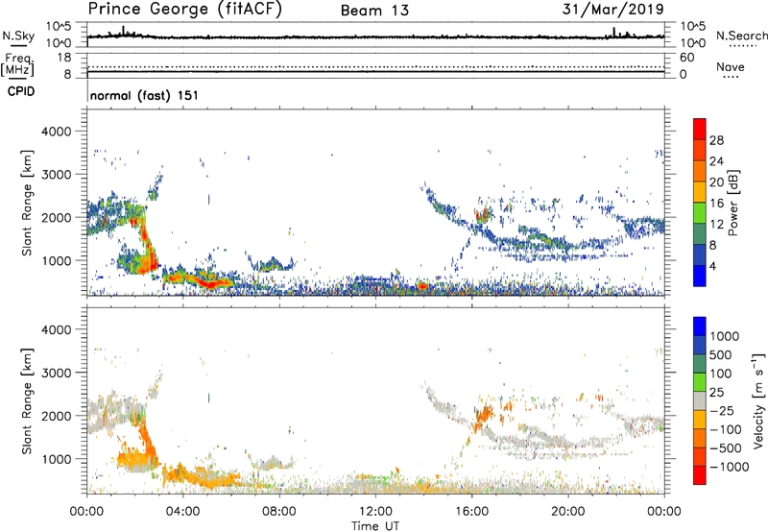Select the text normal (fast) 151
Viewport: 768px width, 532px height.
pyautogui.click(x=145, y=95)
